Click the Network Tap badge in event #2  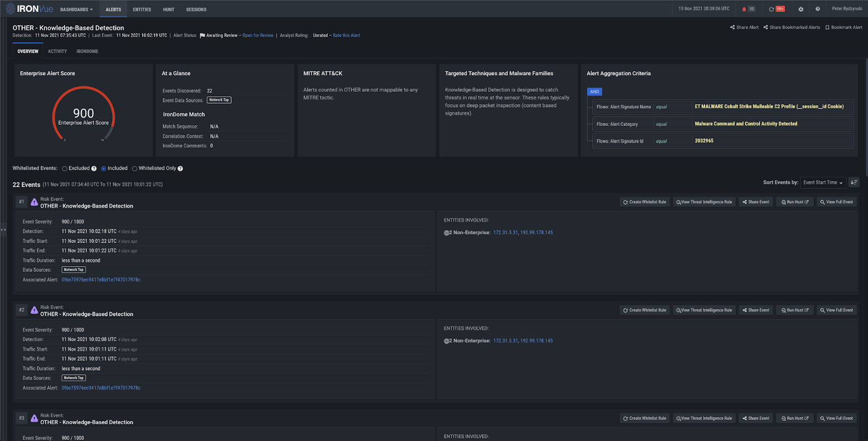point(74,378)
